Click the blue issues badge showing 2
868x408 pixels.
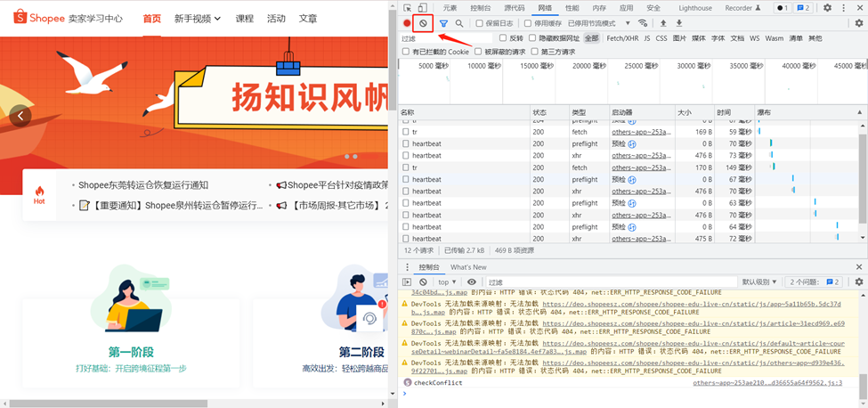click(803, 8)
